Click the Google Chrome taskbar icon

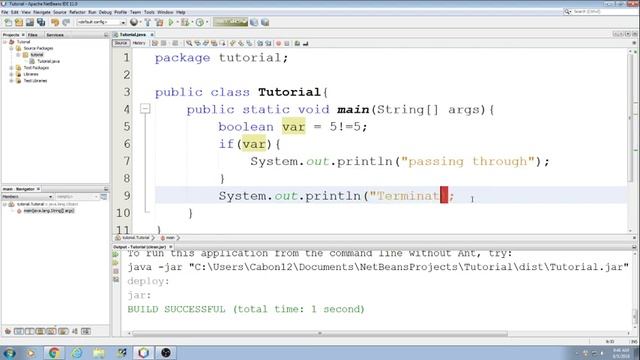54,353
